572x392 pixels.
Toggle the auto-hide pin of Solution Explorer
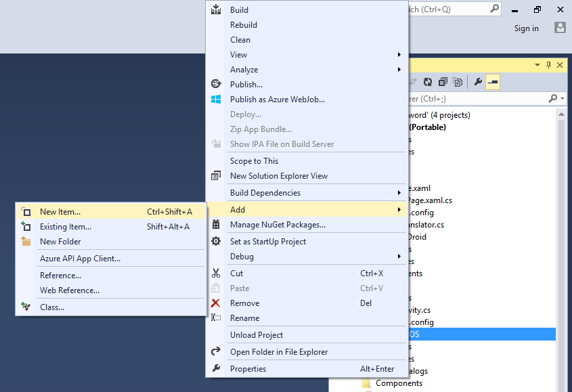(x=548, y=65)
